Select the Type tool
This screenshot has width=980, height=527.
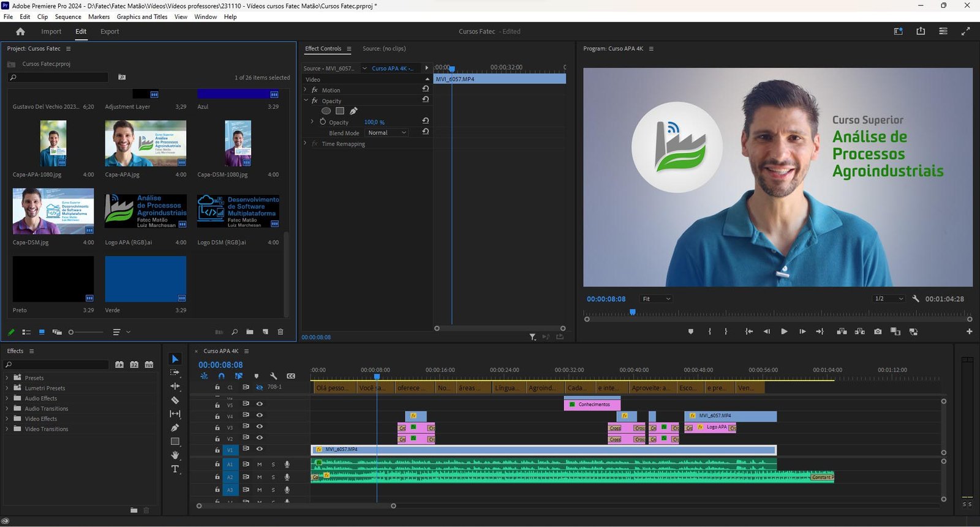pyautogui.click(x=175, y=469)
